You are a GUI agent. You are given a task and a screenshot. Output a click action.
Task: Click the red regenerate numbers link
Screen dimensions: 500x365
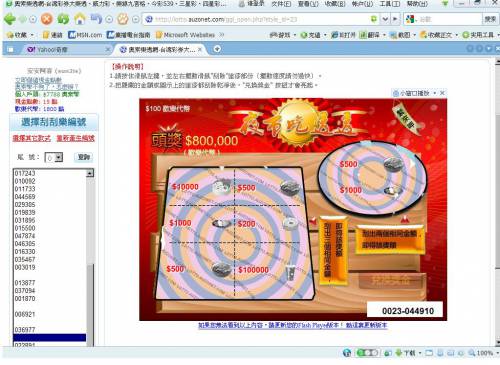click(76, 138)
